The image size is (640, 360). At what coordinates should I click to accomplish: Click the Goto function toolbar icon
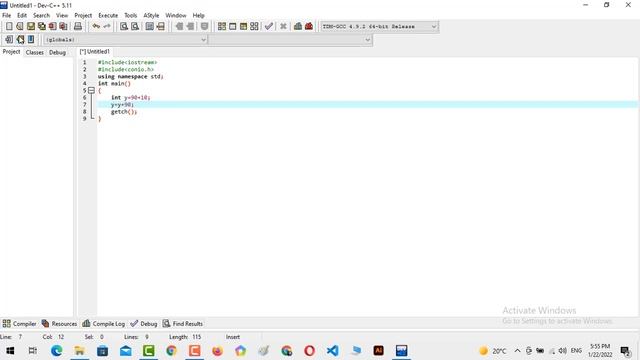pos(149,27)
